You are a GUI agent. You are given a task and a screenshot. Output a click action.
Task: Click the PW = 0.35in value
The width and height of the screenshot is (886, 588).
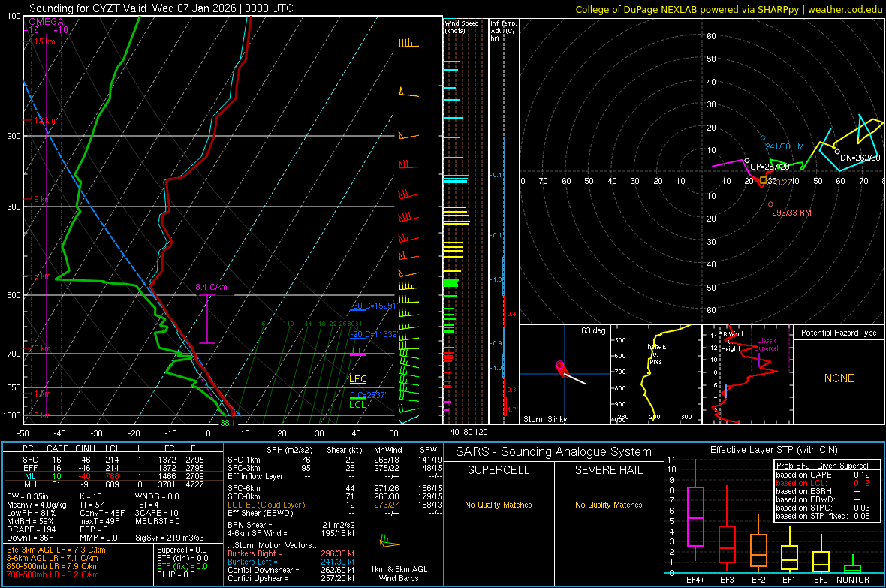pos(27,496)
